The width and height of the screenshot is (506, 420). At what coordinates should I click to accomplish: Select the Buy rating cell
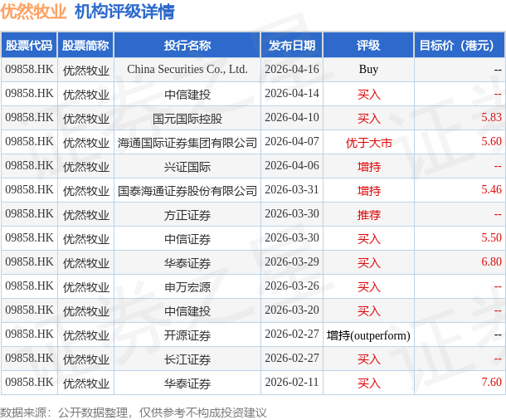coord(368,70)
